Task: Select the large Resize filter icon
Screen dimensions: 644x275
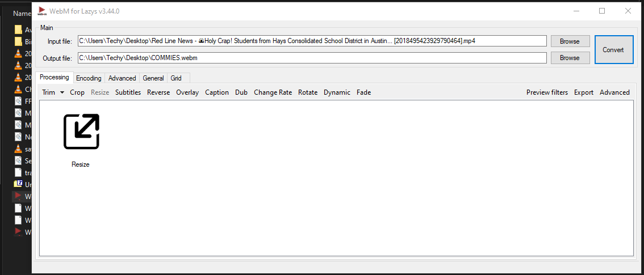Action: click(81, 131)
